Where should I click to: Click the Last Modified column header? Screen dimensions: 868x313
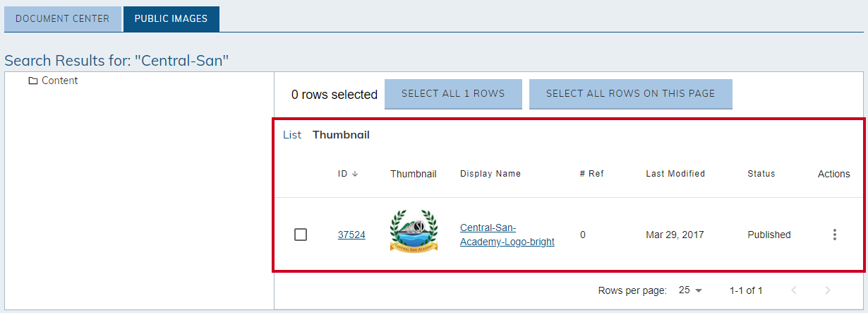[x=675, y=174]
